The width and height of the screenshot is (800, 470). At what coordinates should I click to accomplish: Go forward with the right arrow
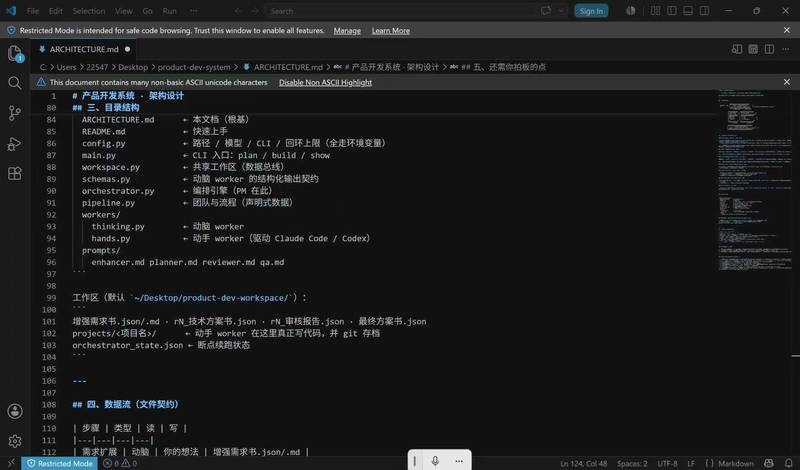coord(255,11)
